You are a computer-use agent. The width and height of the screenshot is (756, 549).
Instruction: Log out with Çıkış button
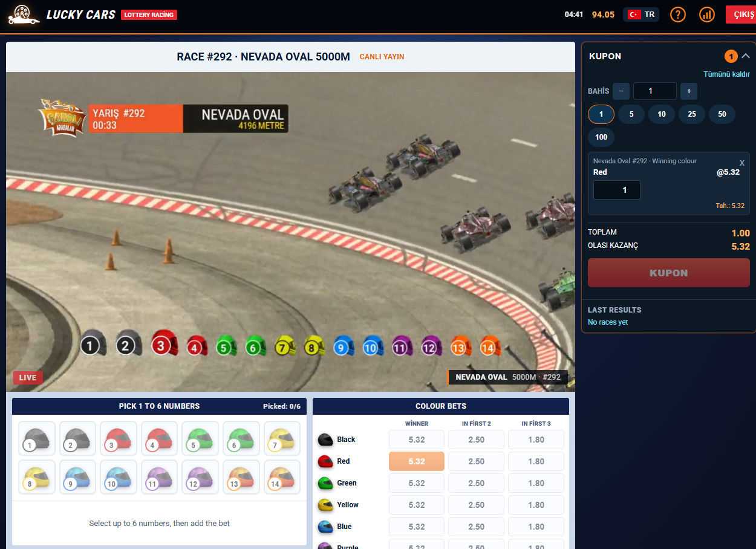[x=741, y=15]
